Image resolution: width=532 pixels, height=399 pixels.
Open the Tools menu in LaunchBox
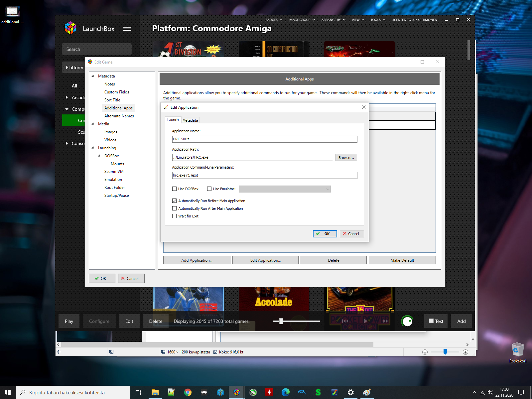[378, 20]
